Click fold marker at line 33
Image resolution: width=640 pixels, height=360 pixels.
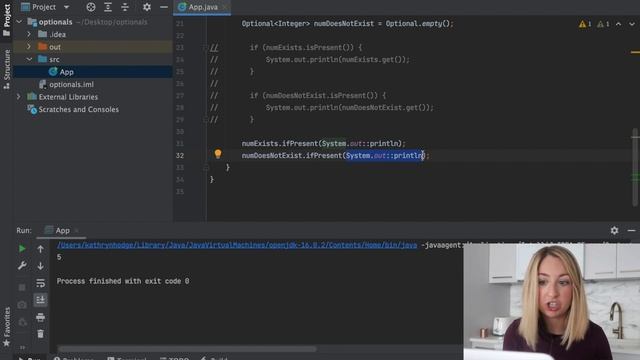[x=206, y=168]
